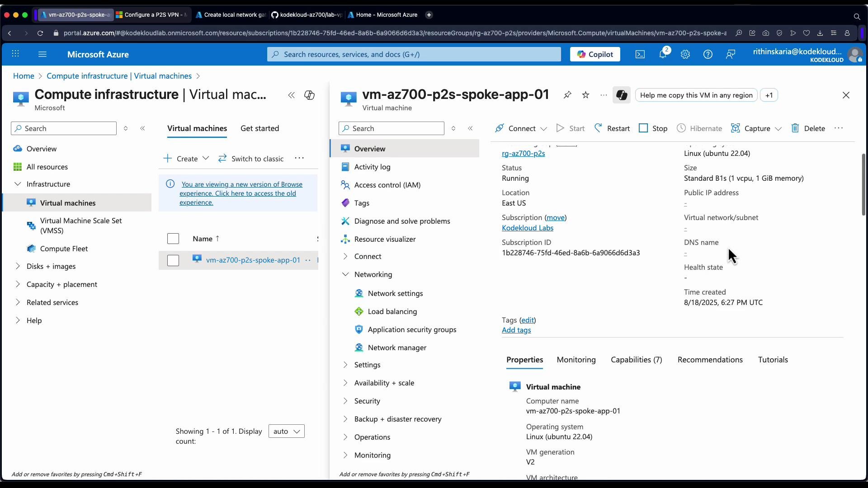Open more toolbar actions ellipsis after Delete
Screen dimensions: 868x488
tap(839, 128)
